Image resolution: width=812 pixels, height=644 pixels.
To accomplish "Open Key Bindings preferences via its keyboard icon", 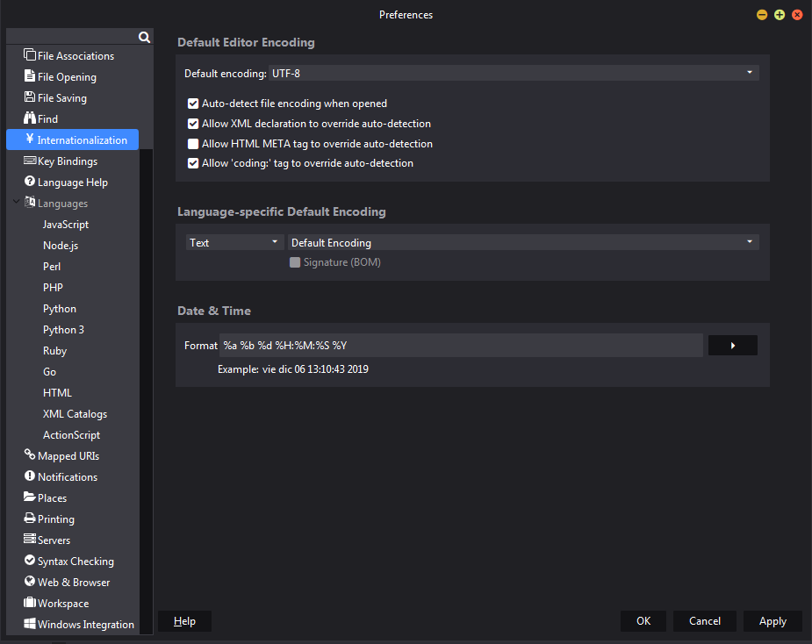I will (x=28, y=161).
